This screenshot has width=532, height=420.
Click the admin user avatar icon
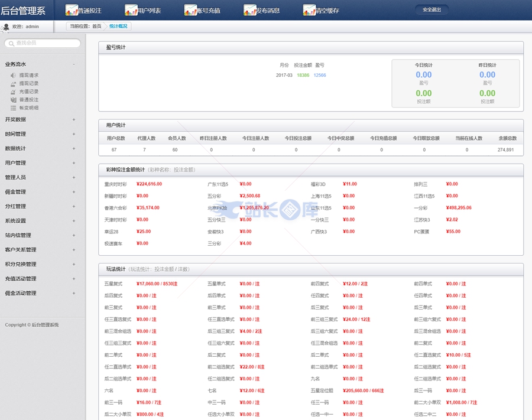[6, 27]
